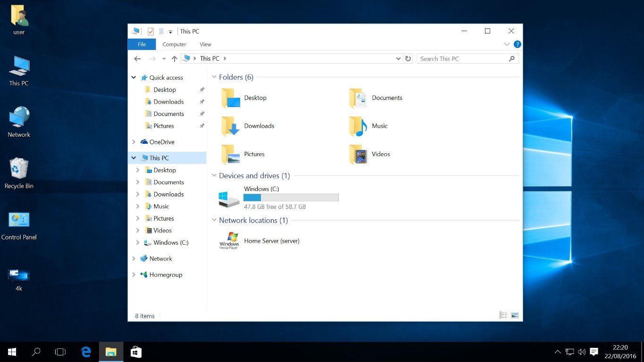Select the This PC desktop icon
This screenshot has height=362, width=644.
pos(19,71)
